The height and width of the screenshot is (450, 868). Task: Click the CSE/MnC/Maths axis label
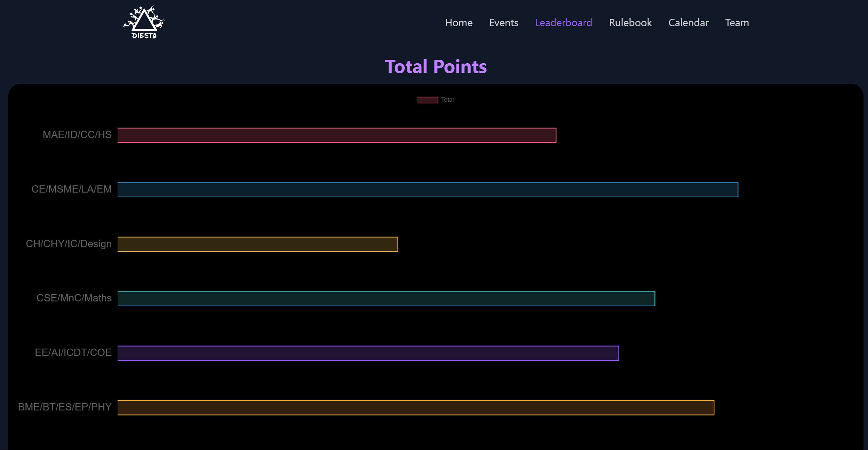tap(74, 298)
